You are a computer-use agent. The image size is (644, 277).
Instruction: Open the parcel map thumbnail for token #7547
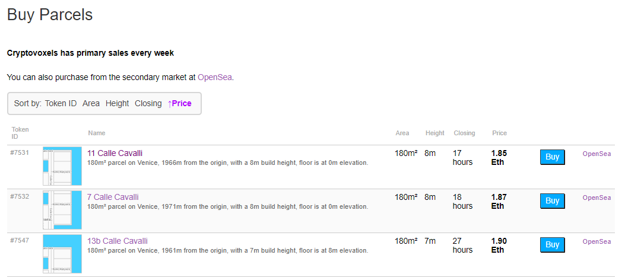coord(62,254)
